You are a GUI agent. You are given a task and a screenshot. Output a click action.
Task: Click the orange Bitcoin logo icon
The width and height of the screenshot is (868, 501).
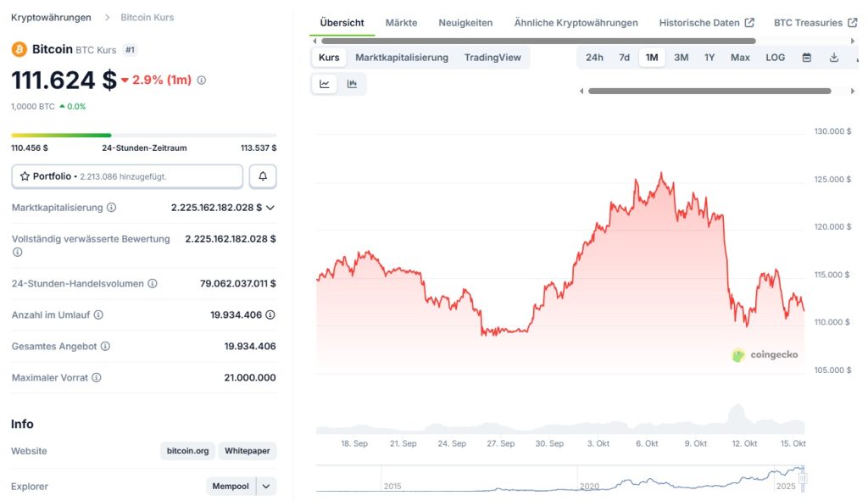[19, 50]
